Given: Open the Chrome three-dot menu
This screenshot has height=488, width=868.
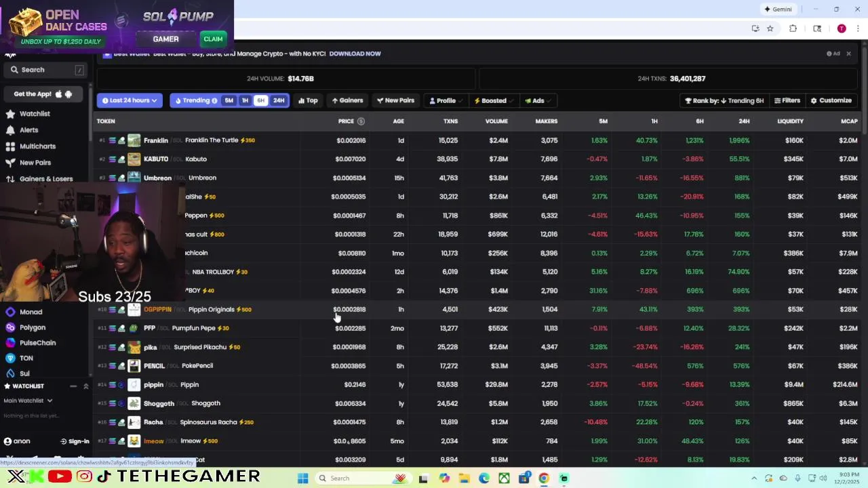Looking at the screenshot, I should pyautogui.click(x=858, y=28).
